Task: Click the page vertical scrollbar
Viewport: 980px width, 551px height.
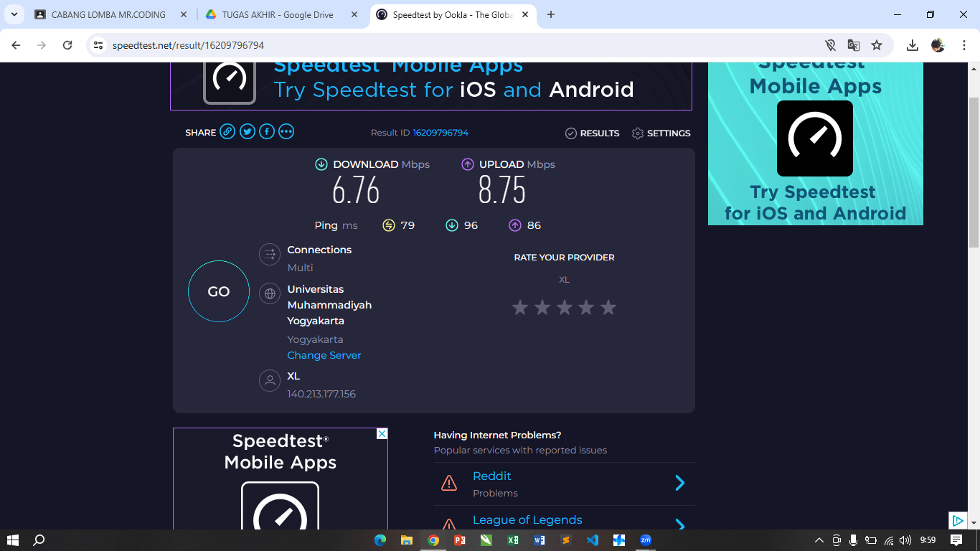Action: coord(974,172)
